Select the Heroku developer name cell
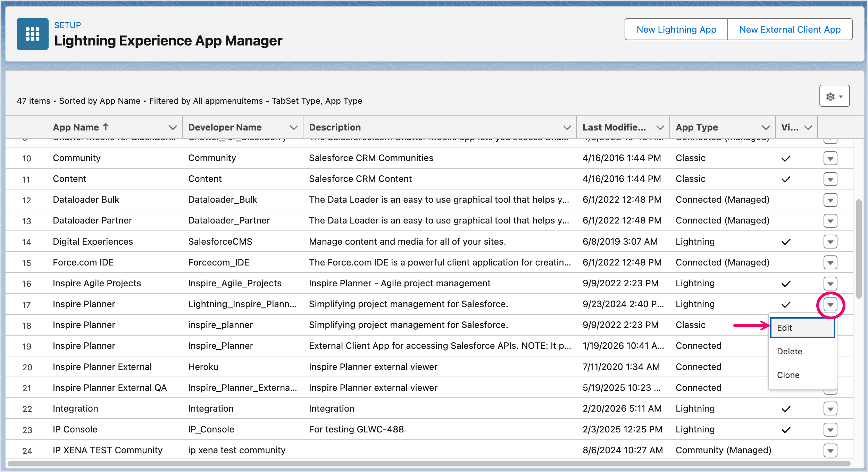This screenshot has width=868, height=472. (203, 367)
